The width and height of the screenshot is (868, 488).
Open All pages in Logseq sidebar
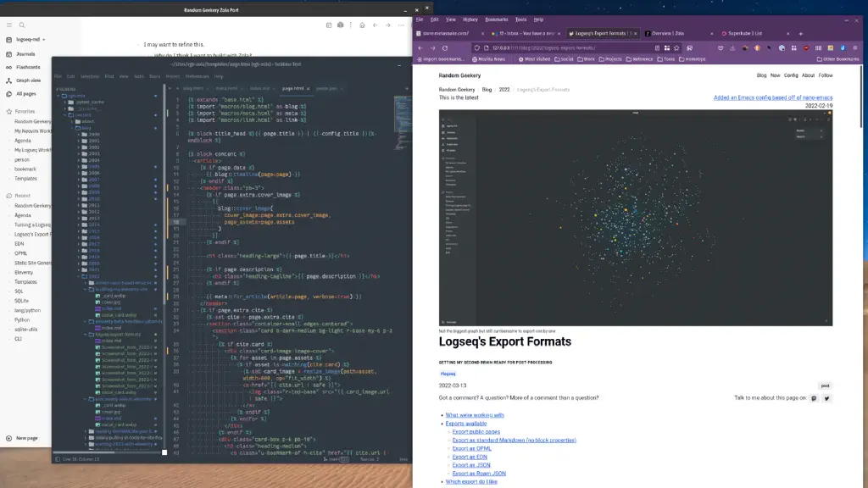point(26,94)
